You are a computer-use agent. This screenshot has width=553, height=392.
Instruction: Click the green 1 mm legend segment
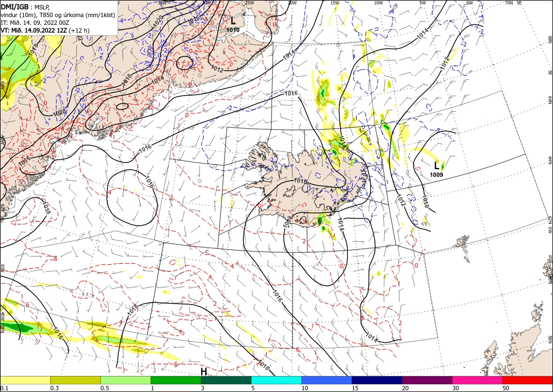coord(176,380)
